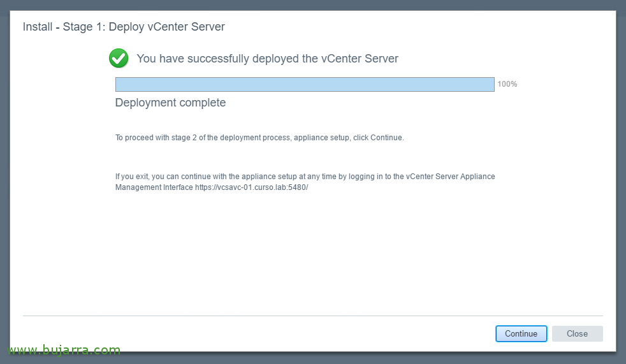The height and width of the screenshot is (364, 626).
Task: Select the successfully deployed vCenter Server message
Action: [268, 59]
